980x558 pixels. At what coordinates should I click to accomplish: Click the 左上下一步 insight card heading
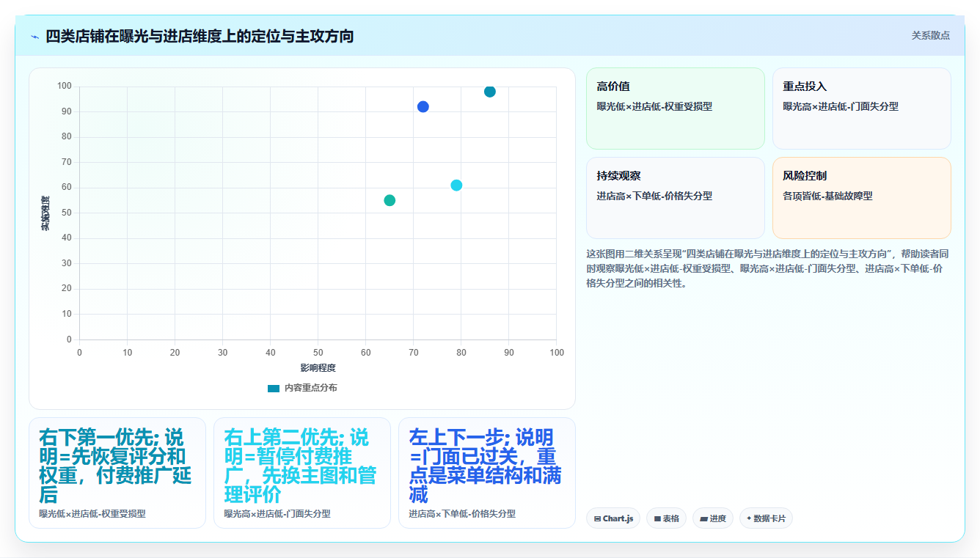pyautogui.click(x=486, y=466)
